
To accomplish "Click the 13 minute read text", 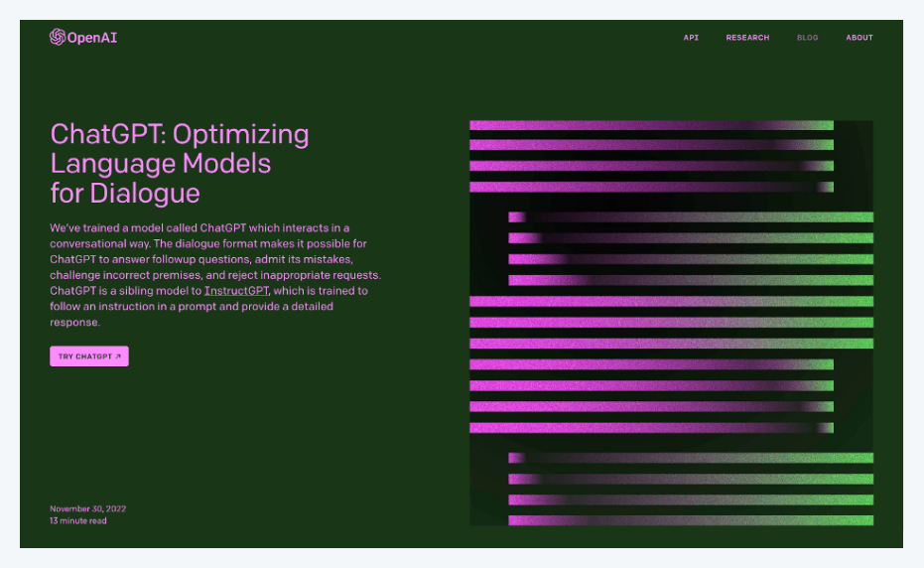I will (x=77, y=520).
